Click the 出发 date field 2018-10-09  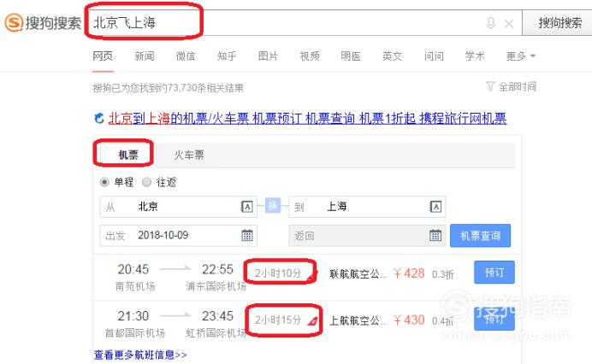(178, 236)
